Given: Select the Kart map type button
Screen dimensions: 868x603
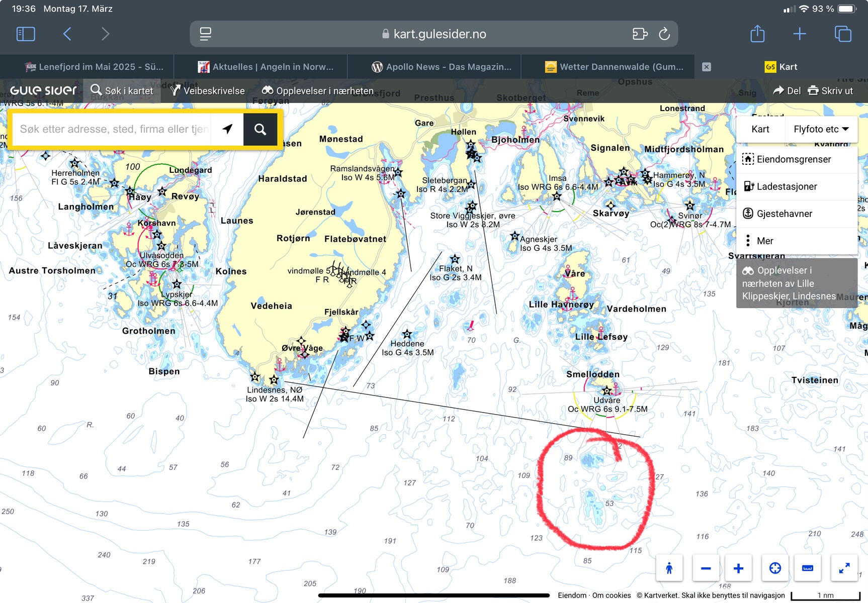Looking at the screenshot, I should coord(760,129).
